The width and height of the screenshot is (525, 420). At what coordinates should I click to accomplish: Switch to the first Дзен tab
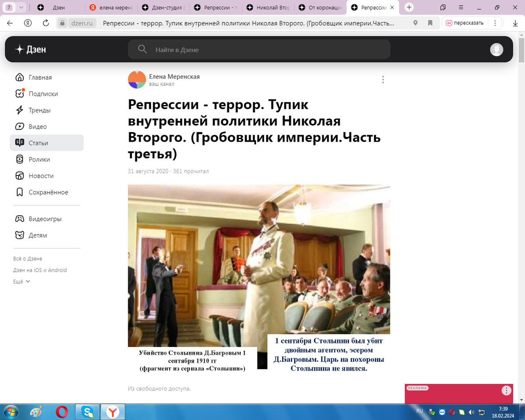click(x=59, y=7)
